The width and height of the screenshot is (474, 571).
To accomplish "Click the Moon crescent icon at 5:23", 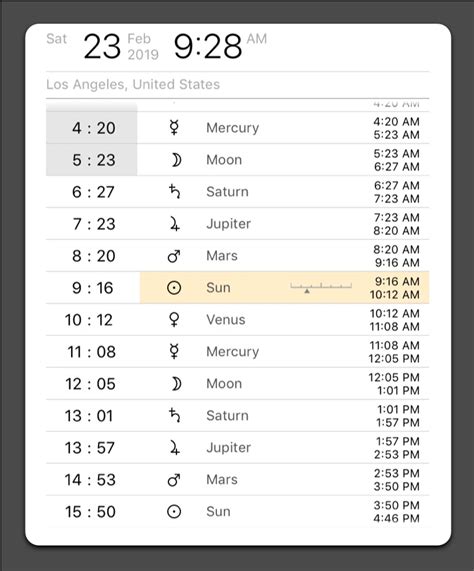I will click(177, 160).
